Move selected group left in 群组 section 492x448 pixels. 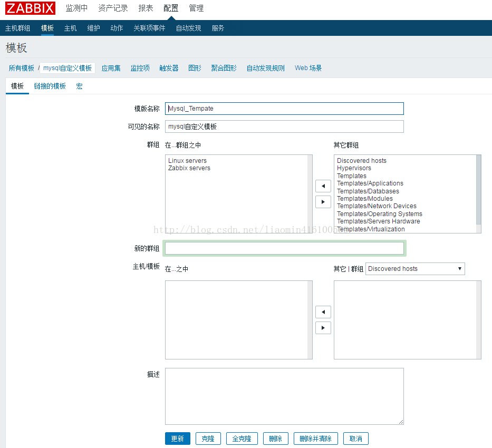323,186
